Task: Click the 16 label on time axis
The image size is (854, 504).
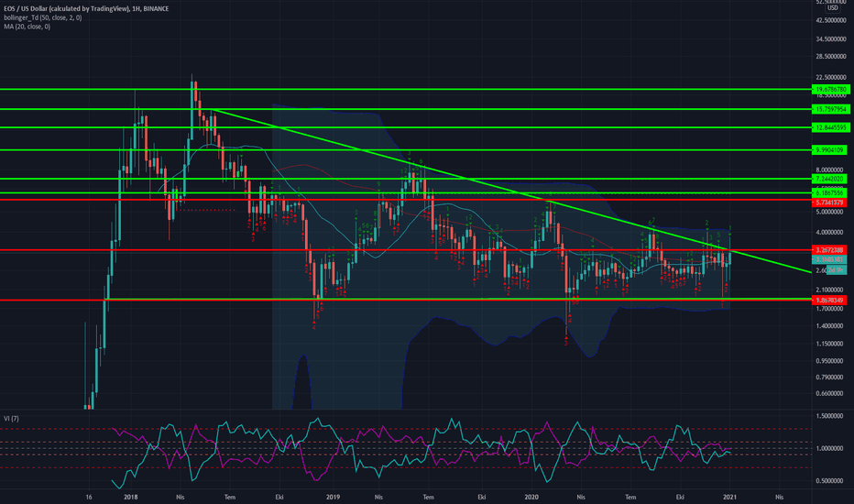Action: click(x=89, y=497)
